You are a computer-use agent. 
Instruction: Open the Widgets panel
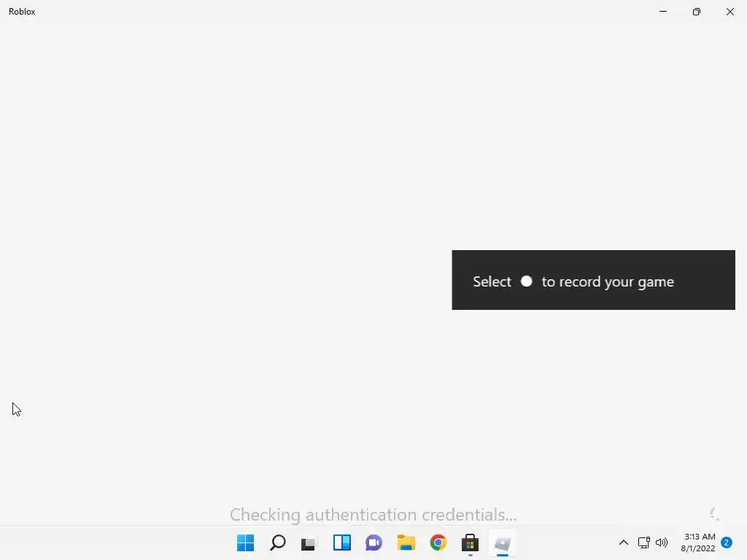click(x=342, y=542)
